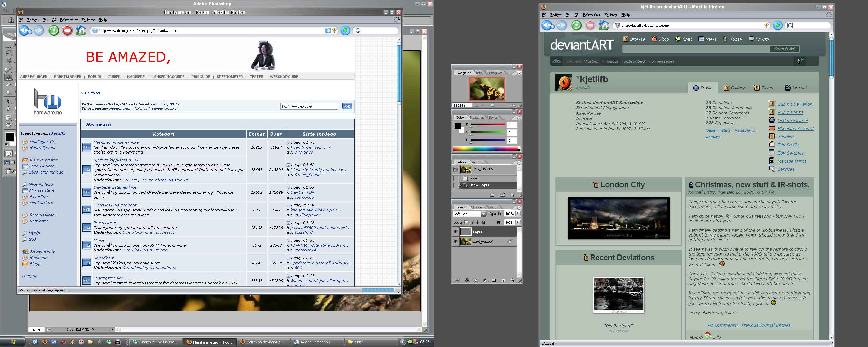This screenshot has width=868, height=347.
Task: Switch to the Channels tab
Action: [477, 207]
